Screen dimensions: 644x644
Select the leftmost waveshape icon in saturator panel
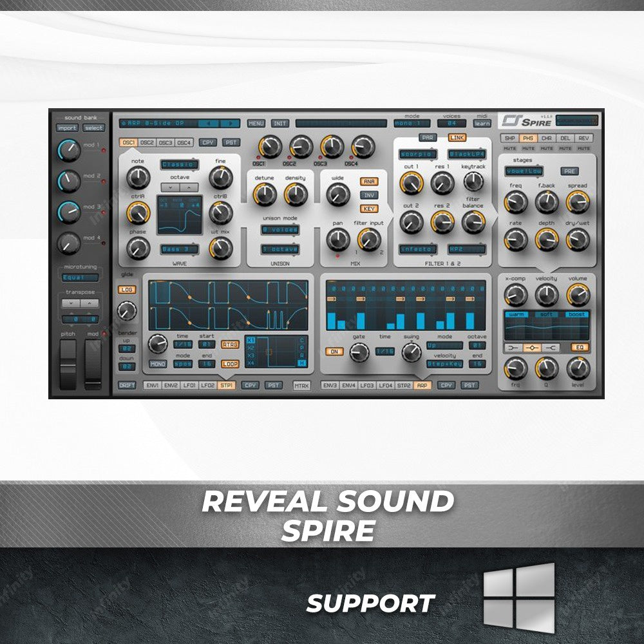pyautogui.click(x=513, y=348)
